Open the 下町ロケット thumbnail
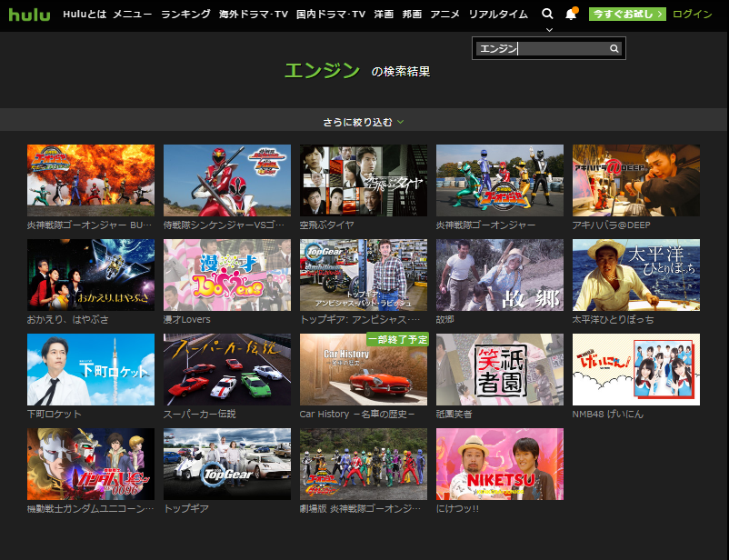The height and width of the screenshot is (560, 729). [91, 369]
